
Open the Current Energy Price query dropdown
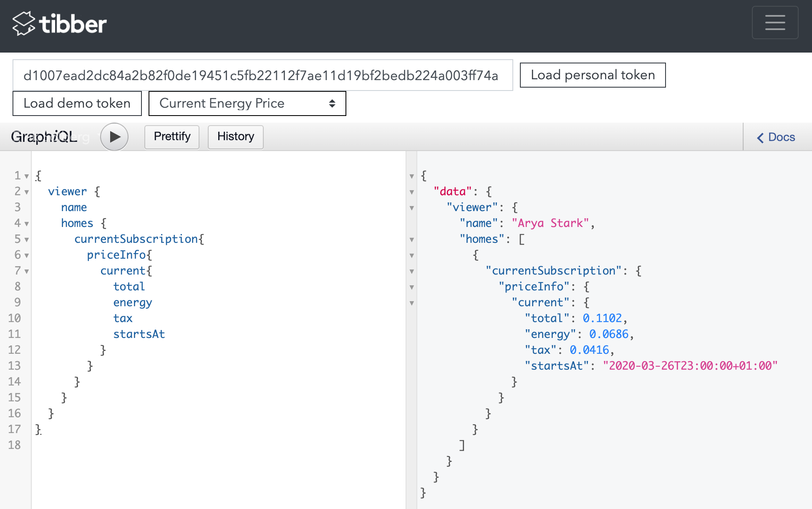(x=247, y=103)
